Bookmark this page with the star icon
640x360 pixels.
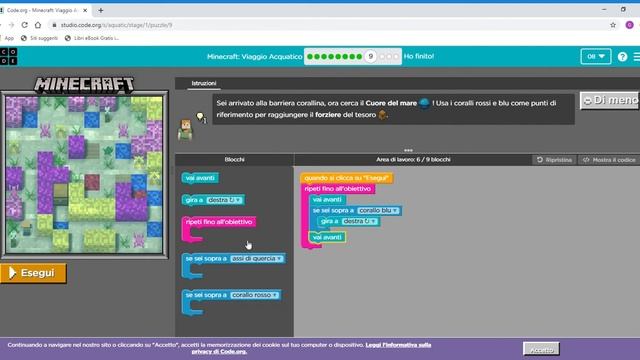[613, 25]
